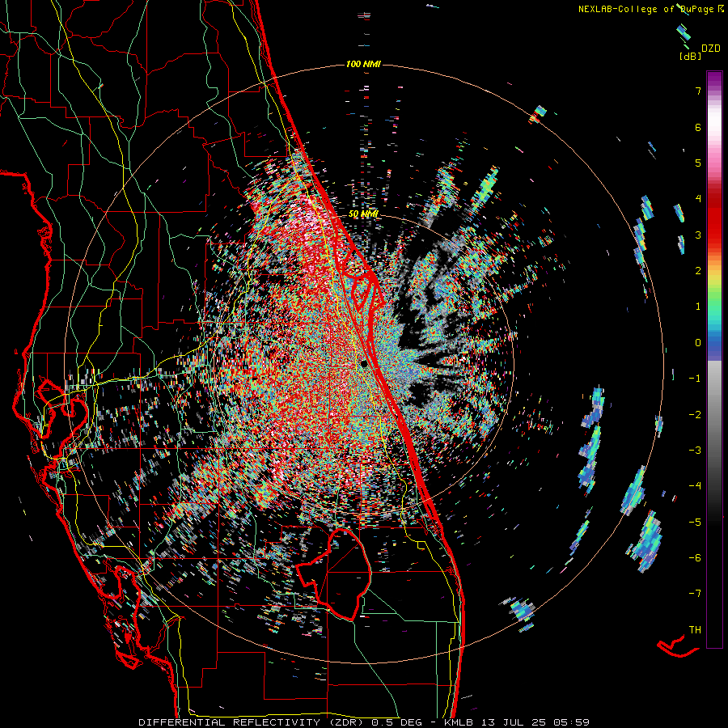Click the 0.5 DEG elevation text
The width and height of the screenshot is (728, 728).
pyautogui.click(x=396, y=722)
